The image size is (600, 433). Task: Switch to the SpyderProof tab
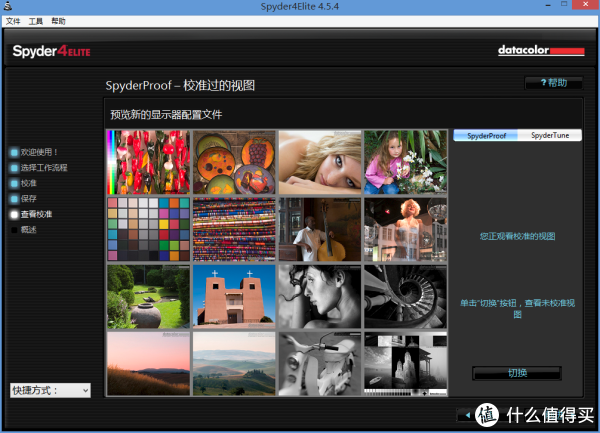pos(486,135)
